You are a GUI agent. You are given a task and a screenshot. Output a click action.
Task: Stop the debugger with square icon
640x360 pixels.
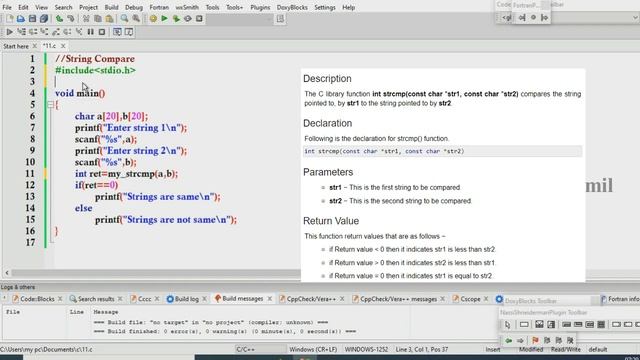102,32
